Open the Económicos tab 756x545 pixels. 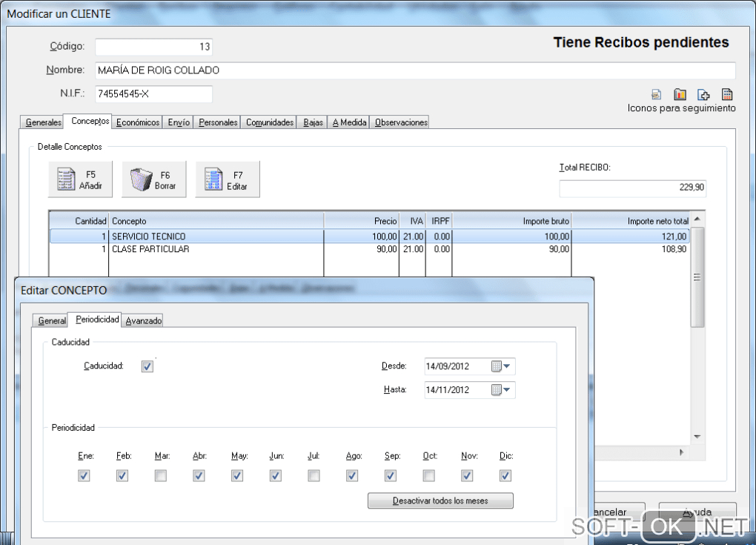[x=137, y=122]
